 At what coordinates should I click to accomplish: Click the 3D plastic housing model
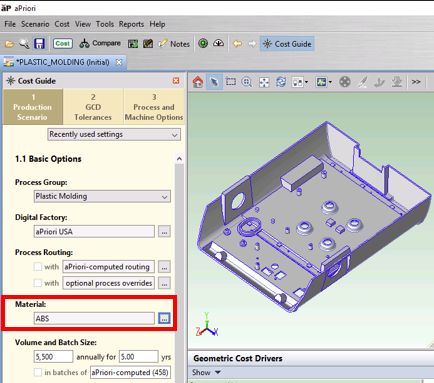pyautogui.click(x=314, y=217)
